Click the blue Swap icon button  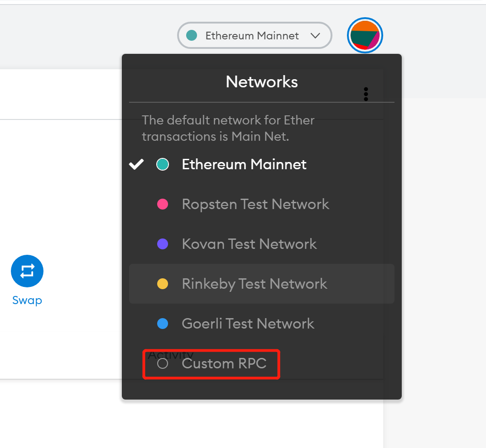[x=27, y=271]
